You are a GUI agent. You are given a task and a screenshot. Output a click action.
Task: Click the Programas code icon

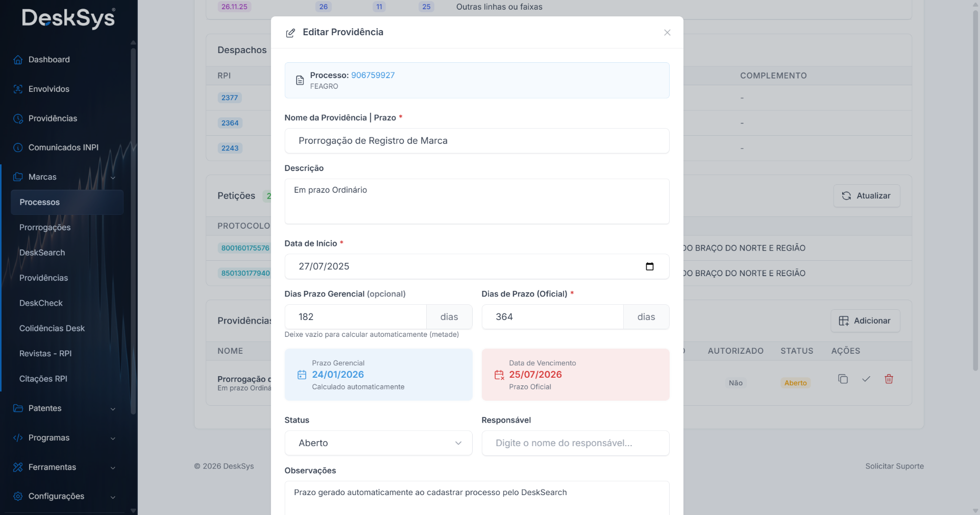18,438
